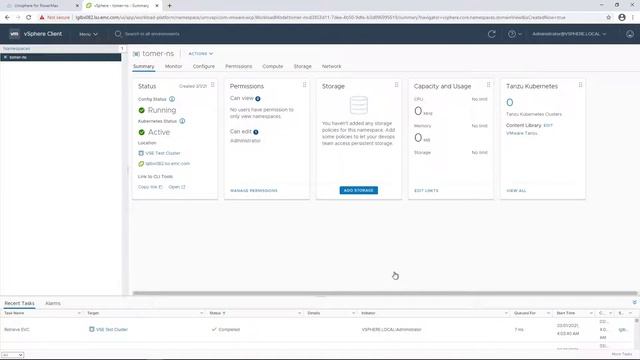
Task: Open the Status column filter dropdown
Action: tap(299, 313)
